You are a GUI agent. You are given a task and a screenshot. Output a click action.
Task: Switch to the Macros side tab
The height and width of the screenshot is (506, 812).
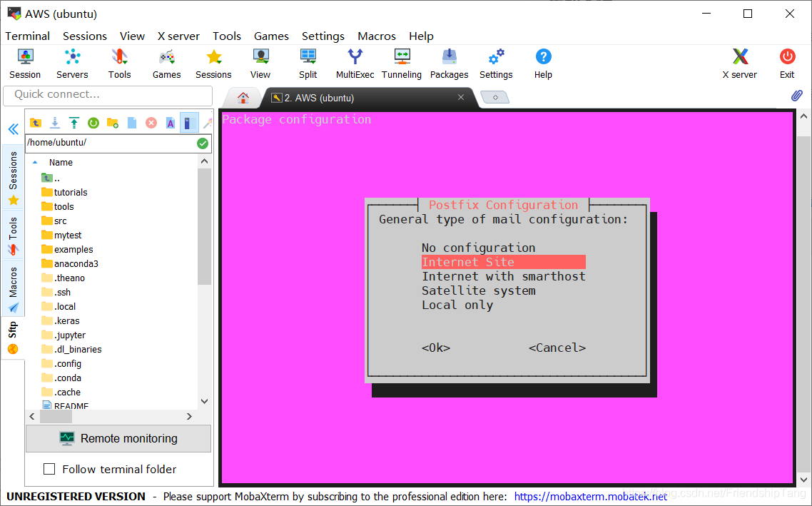point(13,290)
